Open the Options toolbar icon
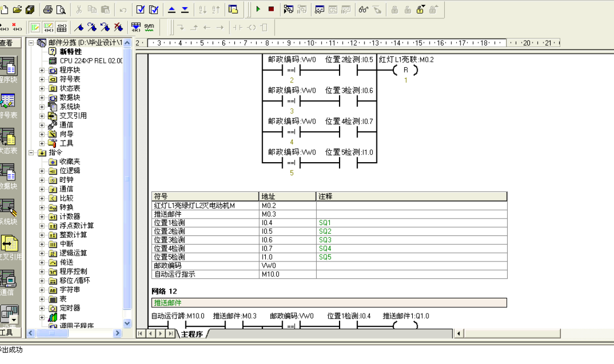Image resolution: width=614 pixels, height=364 pixels. [x=233, y=9]
